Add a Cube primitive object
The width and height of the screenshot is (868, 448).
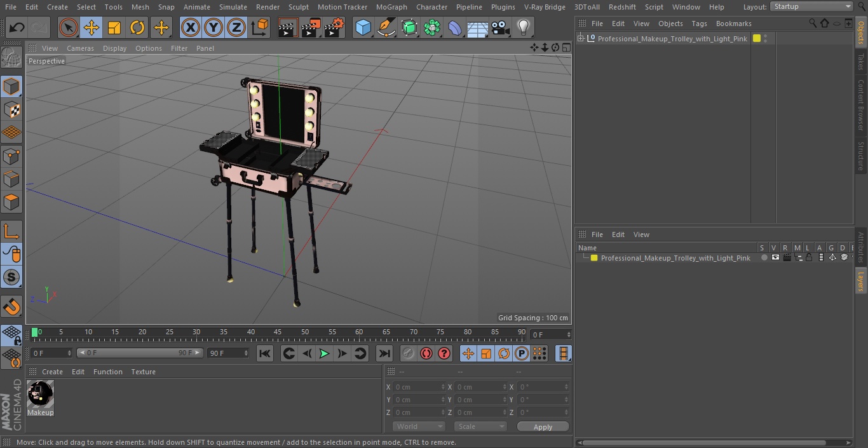tap(363, 27)
